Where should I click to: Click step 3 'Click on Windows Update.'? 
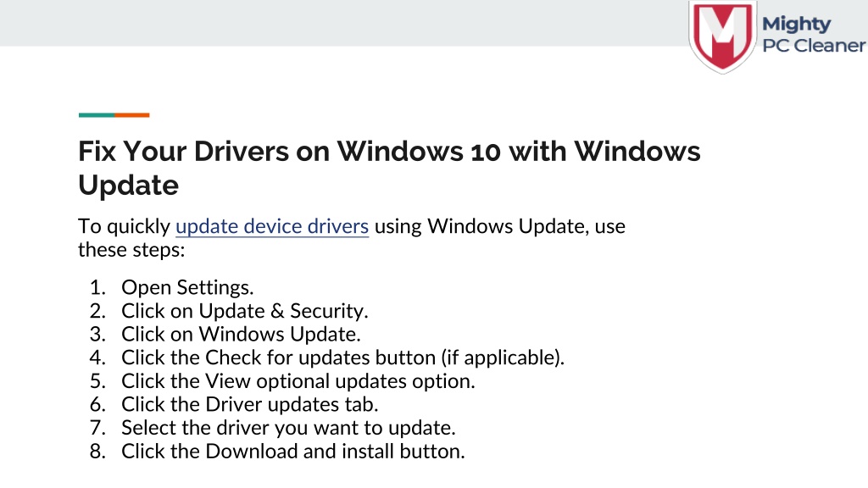(x=242, y=334)
